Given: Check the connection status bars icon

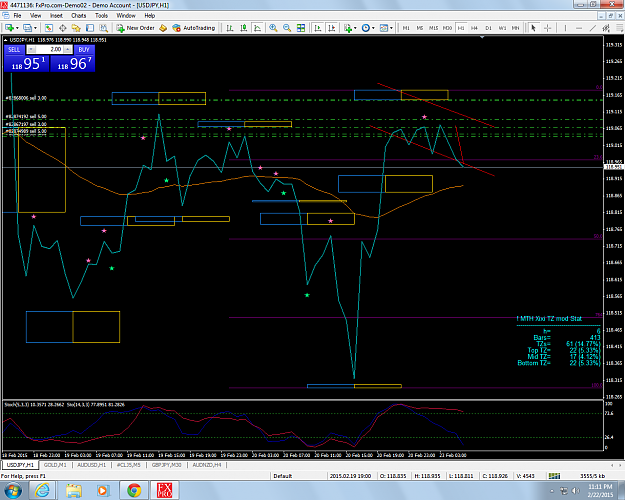Looking at the screenshot, I should [554, 476].
